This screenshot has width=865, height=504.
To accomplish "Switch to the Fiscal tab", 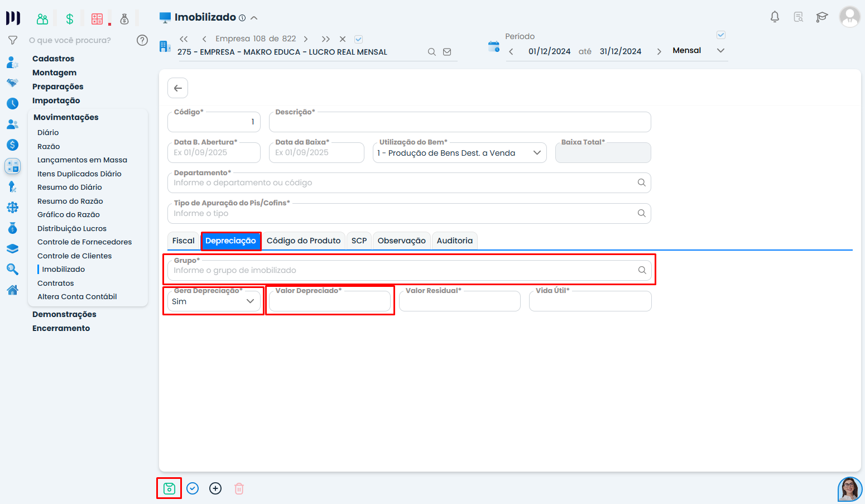I will pos(183,241).
